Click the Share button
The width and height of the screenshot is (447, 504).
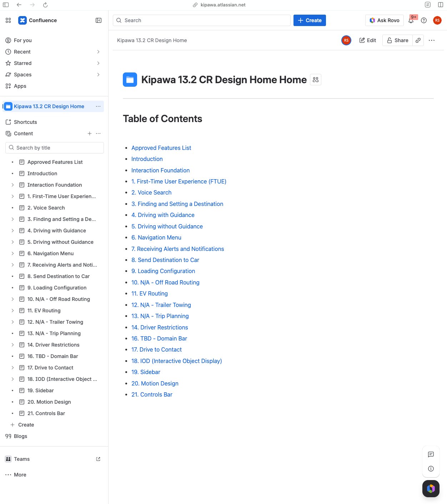[x=397, y=40]
